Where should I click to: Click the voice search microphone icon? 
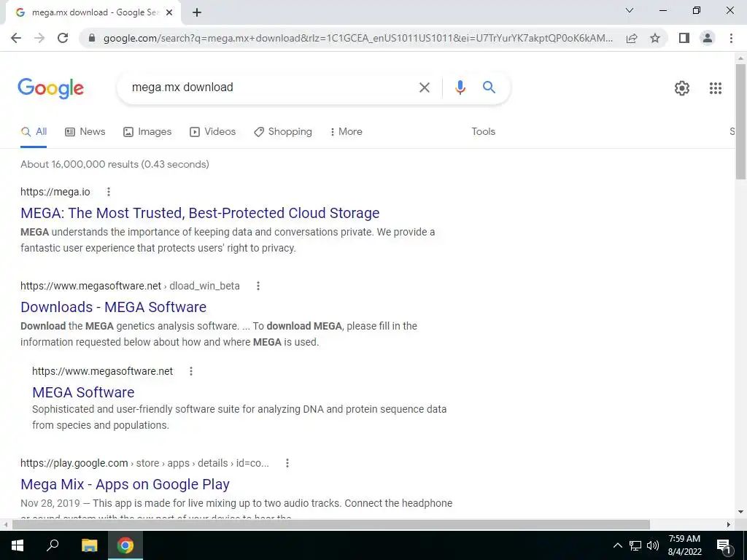click(x=460, y=87)
